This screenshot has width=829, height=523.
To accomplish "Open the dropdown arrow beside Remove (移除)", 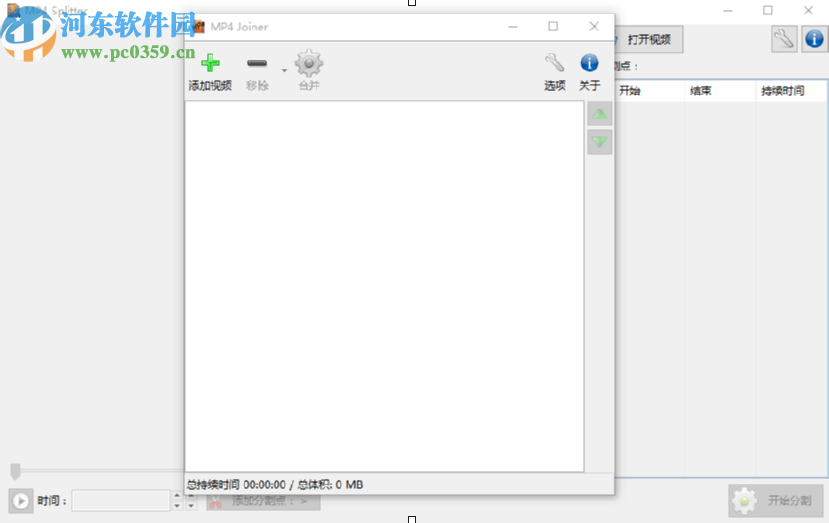I will (x=284, y=70).
